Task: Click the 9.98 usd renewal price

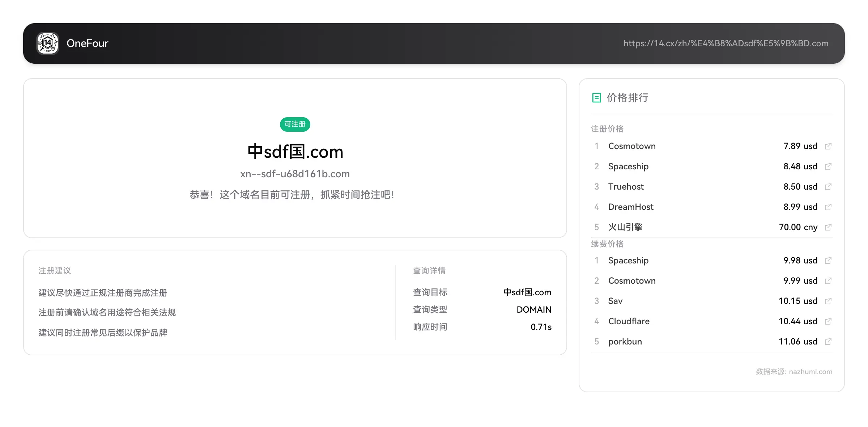Action: point(800,261)
